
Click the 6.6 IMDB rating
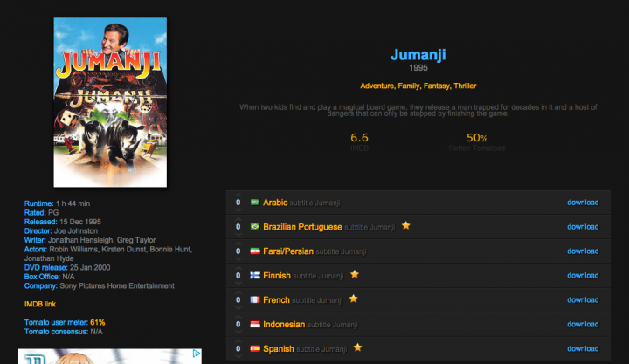click(359, 138)
